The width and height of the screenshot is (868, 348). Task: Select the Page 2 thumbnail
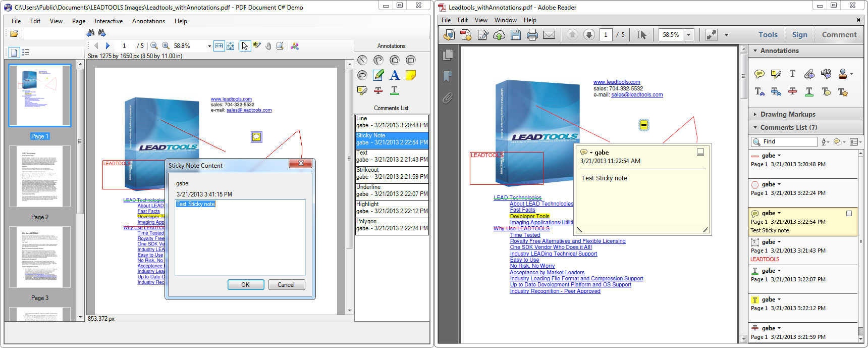40,177
